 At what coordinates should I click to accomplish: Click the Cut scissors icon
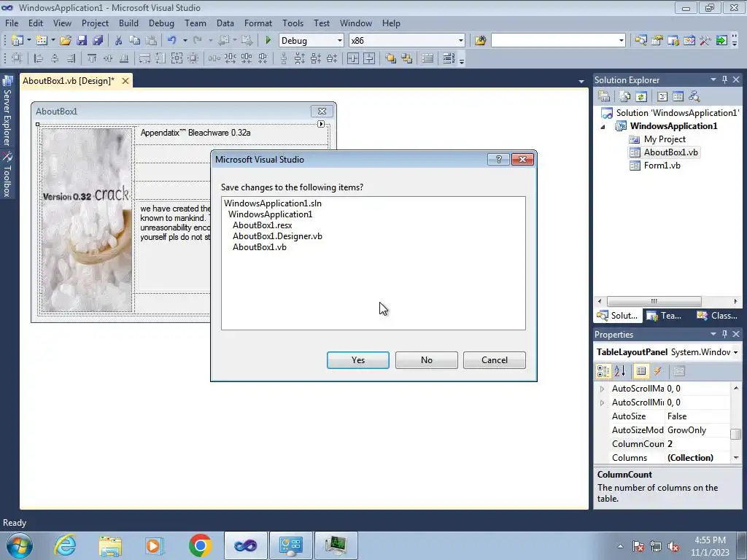119,41
